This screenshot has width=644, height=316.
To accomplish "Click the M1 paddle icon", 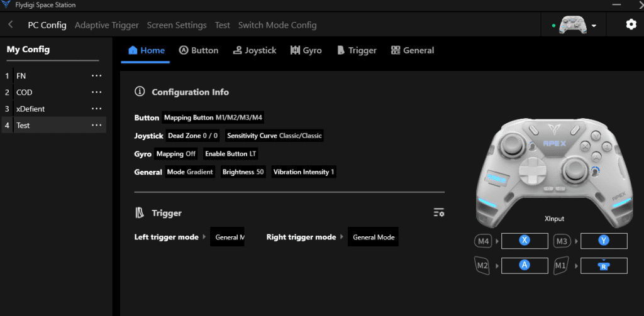I will 562,266.
